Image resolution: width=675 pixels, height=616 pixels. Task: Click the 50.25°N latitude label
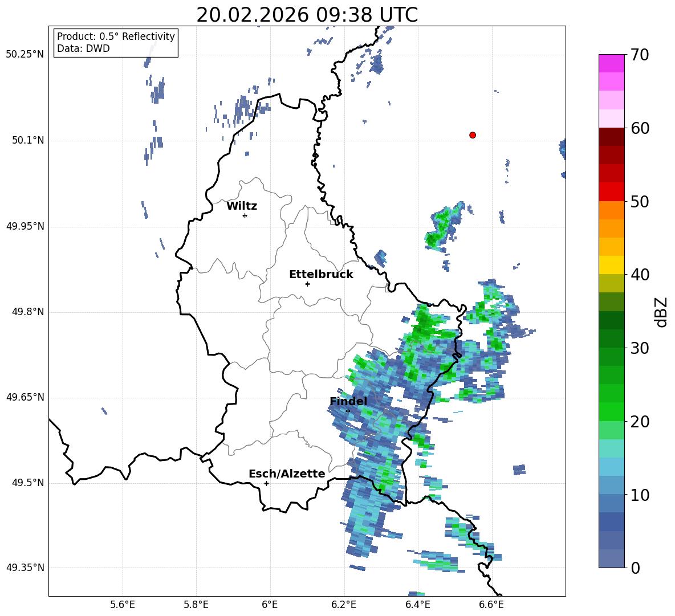(25, 55)
